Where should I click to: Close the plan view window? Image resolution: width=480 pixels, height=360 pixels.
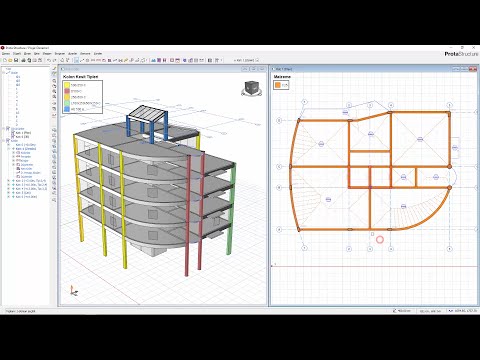473,69
